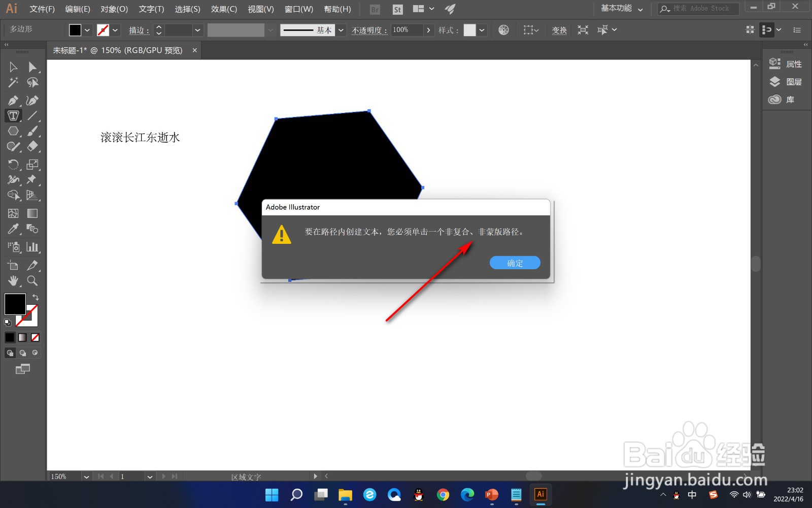Open the 文字(T) menu
The width and height of the screenshot is (812, 508).
(151, 9)
